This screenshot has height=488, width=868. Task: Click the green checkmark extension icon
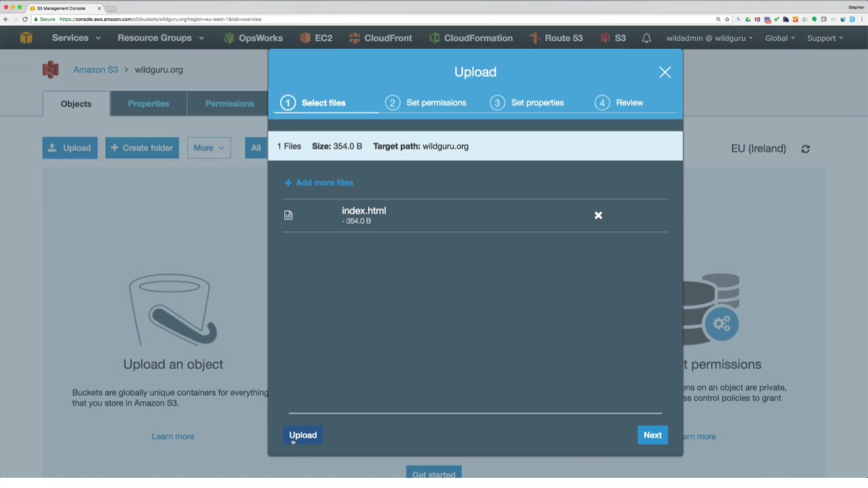[776, 19]
